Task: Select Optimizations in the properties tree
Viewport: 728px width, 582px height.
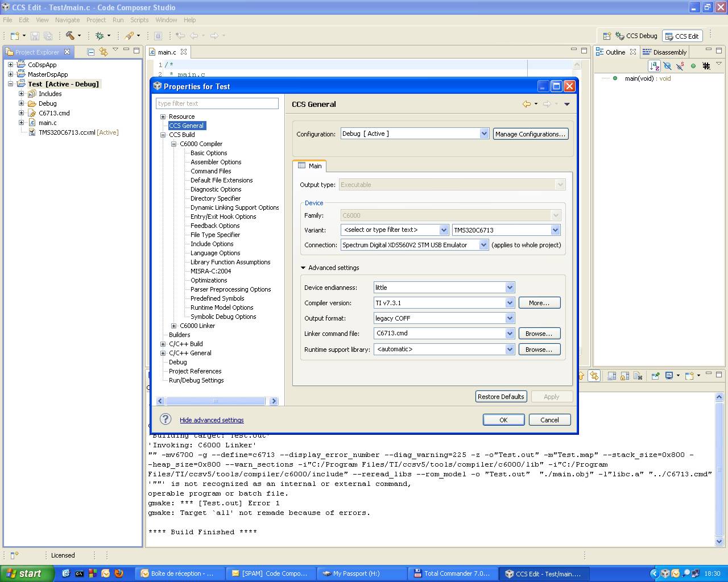Action: (x=209, y=280)
